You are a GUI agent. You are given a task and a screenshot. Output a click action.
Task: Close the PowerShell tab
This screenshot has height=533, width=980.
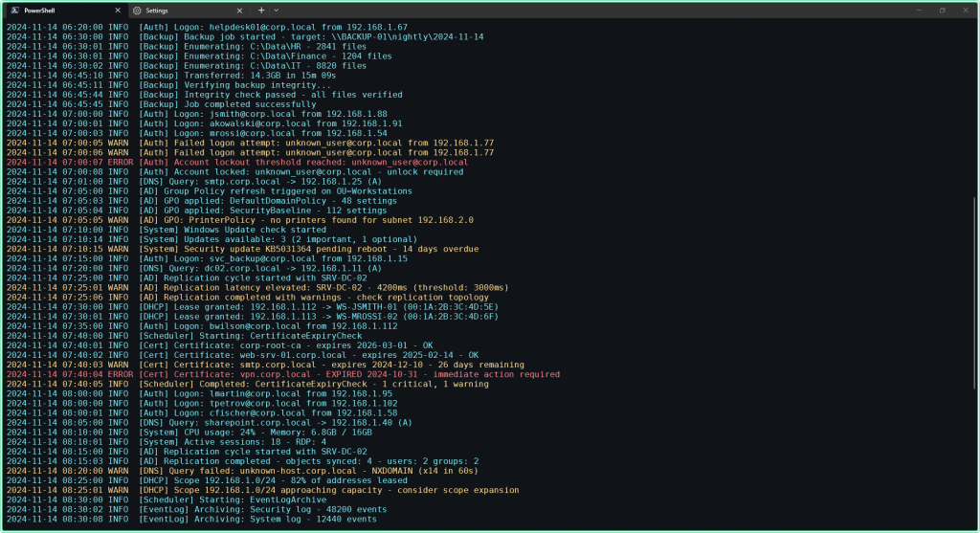118,11
